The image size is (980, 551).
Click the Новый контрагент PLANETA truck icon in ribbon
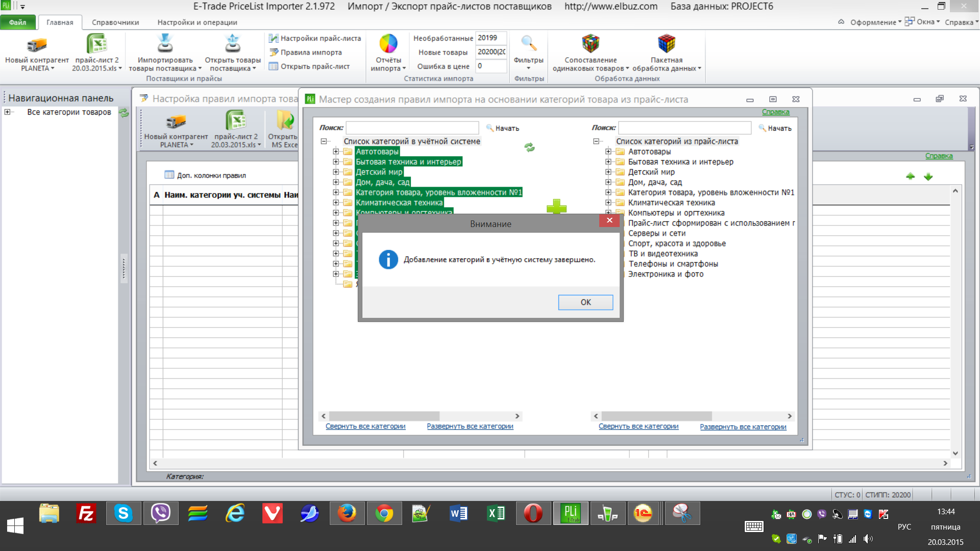coord(37,45)
